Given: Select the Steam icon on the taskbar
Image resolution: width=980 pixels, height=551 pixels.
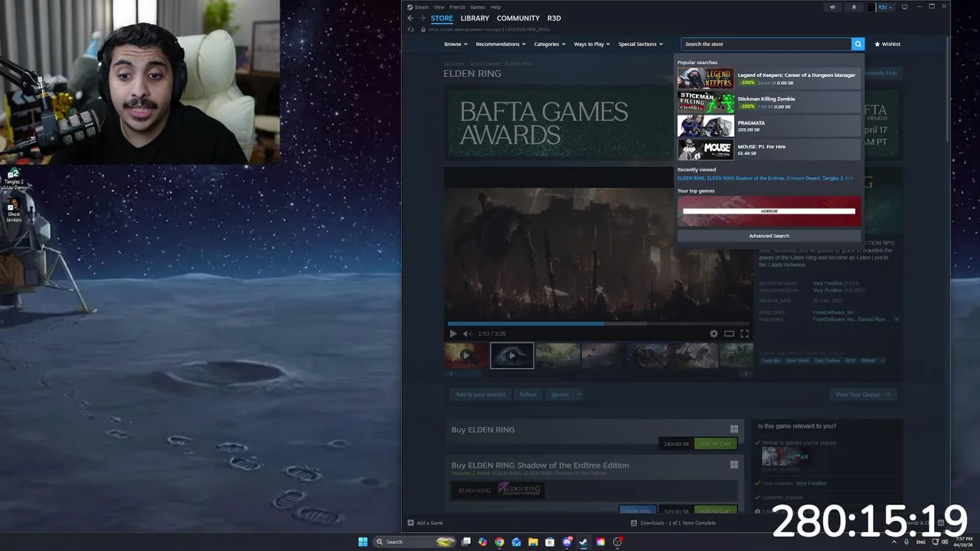Looking at the screenshot, I should pyautogui.click(x=583, y=542).
